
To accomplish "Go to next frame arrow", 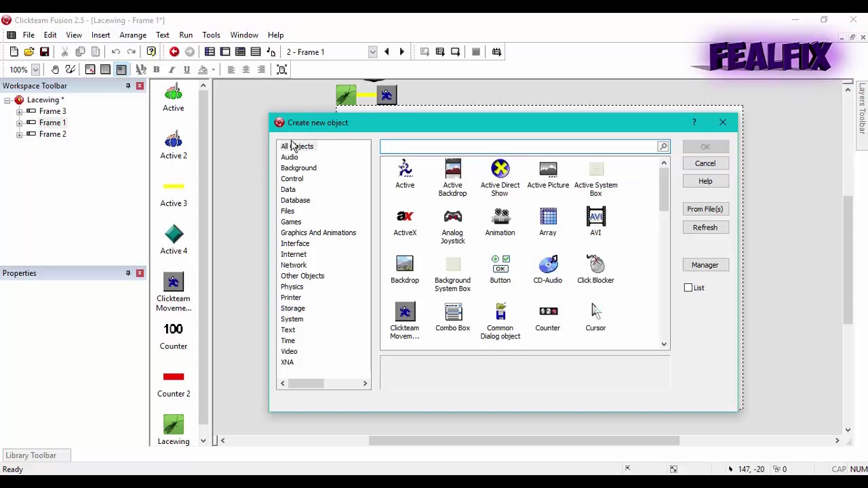I will 401,52.
